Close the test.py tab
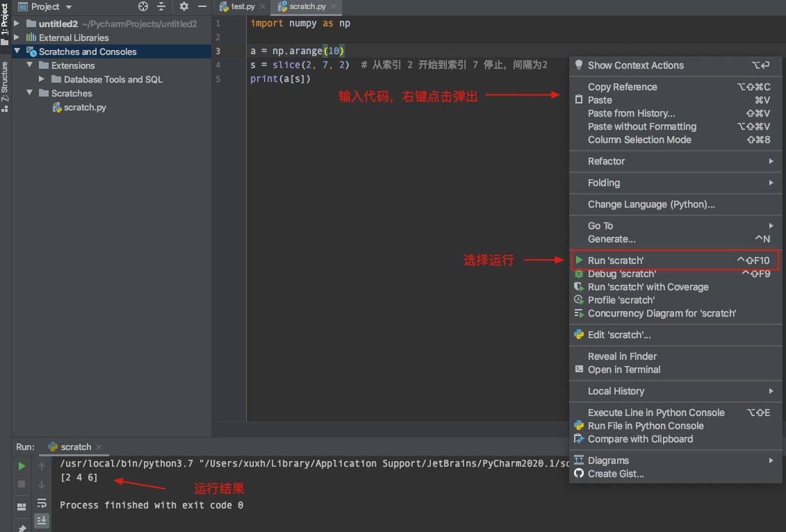Image resolution: width=786 pixels, height=532 pixels. (262, 6)
